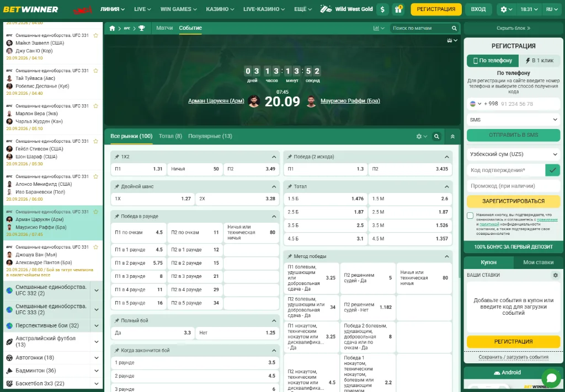
Task: Open the dollar payments icon
Action: (382, 9)
